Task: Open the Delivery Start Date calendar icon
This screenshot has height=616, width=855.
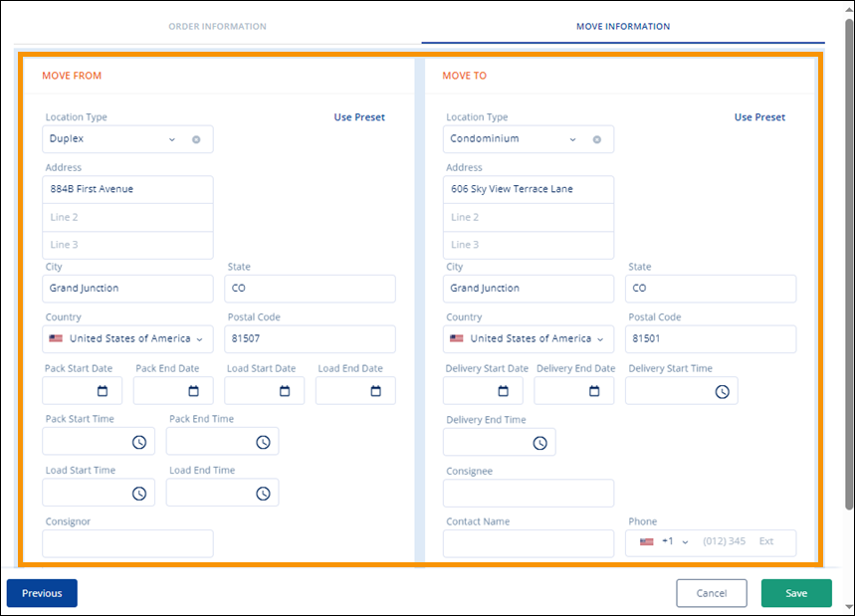Action: [x=504, y=391]
